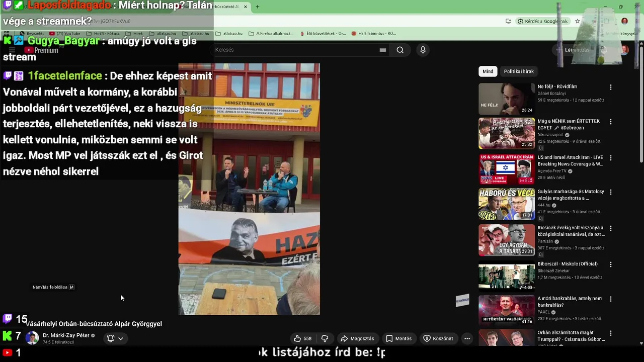Open options menu for 'US and Israel Attack Iran' video
The image size is (644, 362).
click(611, 157)
